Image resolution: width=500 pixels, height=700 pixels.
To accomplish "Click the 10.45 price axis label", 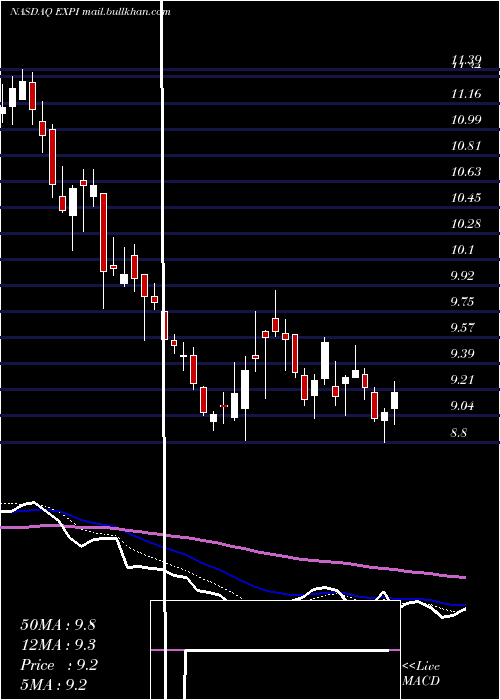I will click(x=466, y=197).
